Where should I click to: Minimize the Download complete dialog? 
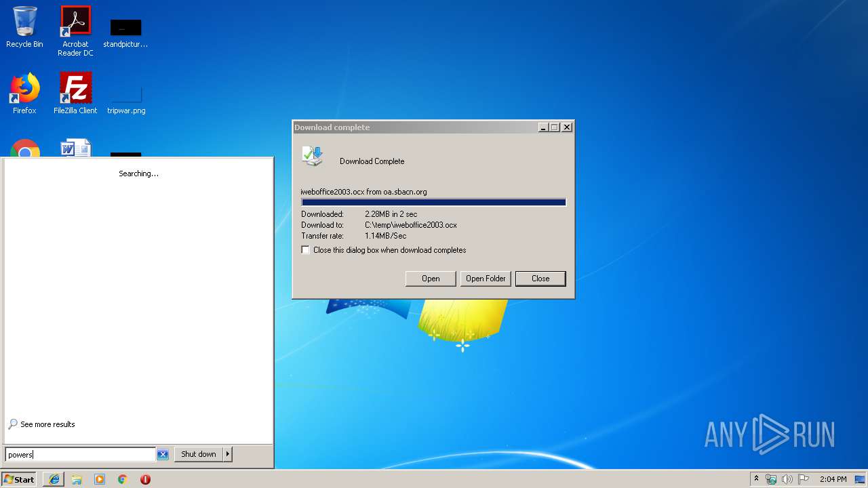543,127
